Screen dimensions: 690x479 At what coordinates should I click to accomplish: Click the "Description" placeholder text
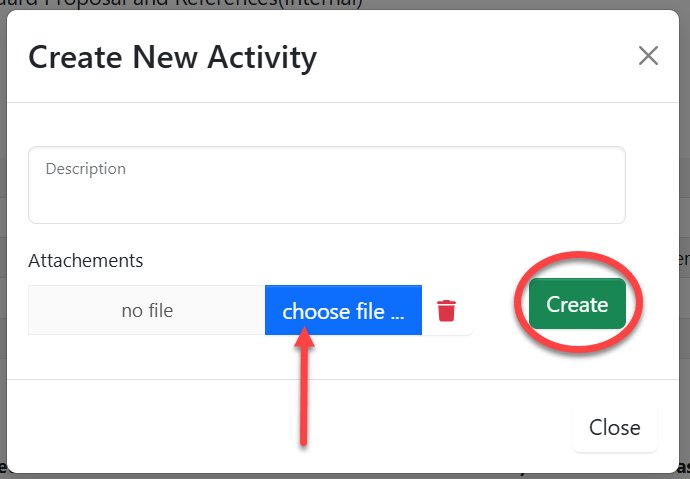[x=86, y=169]
